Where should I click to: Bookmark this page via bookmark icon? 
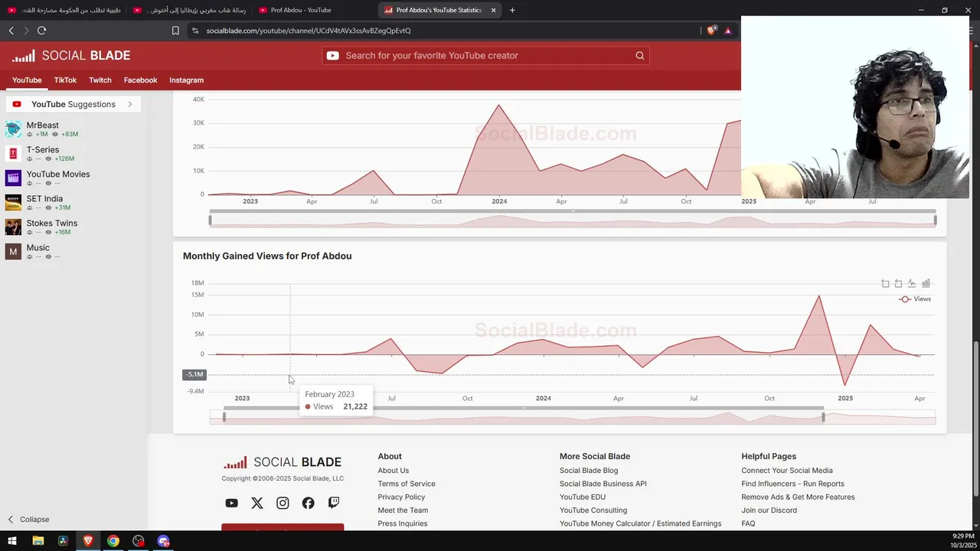click(x=175, y=31)
